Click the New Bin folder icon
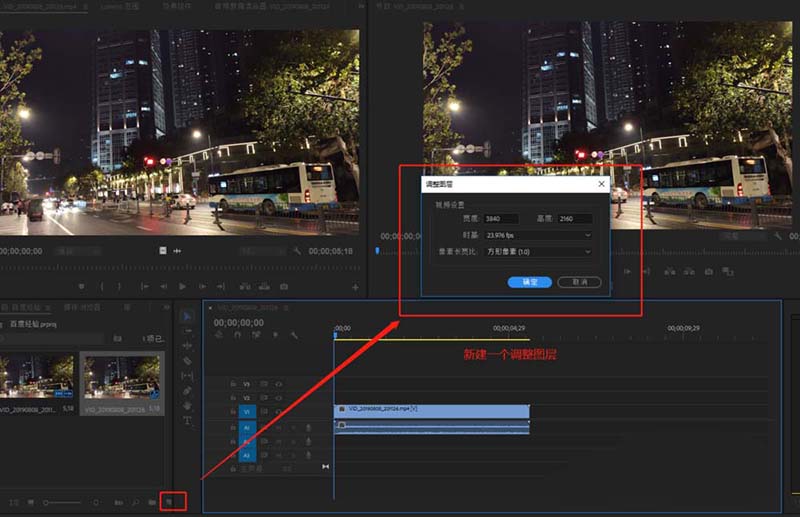This screenshot has height=517, width=800. (x=152, y=501)
